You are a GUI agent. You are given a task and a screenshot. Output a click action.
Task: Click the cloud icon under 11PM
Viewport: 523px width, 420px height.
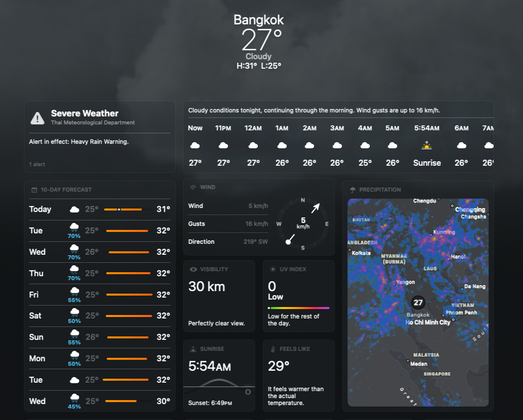pyautogui.click(x=223, y=145)
